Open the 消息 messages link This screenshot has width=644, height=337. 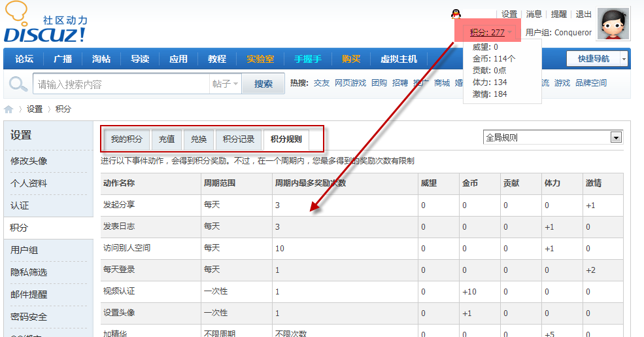pos(534,14)
